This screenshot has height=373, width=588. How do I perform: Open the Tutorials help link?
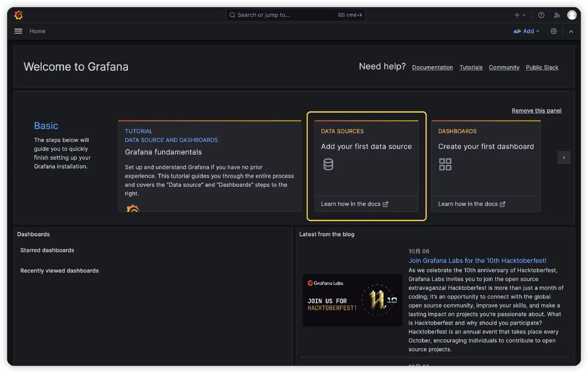tap(471, 67)
